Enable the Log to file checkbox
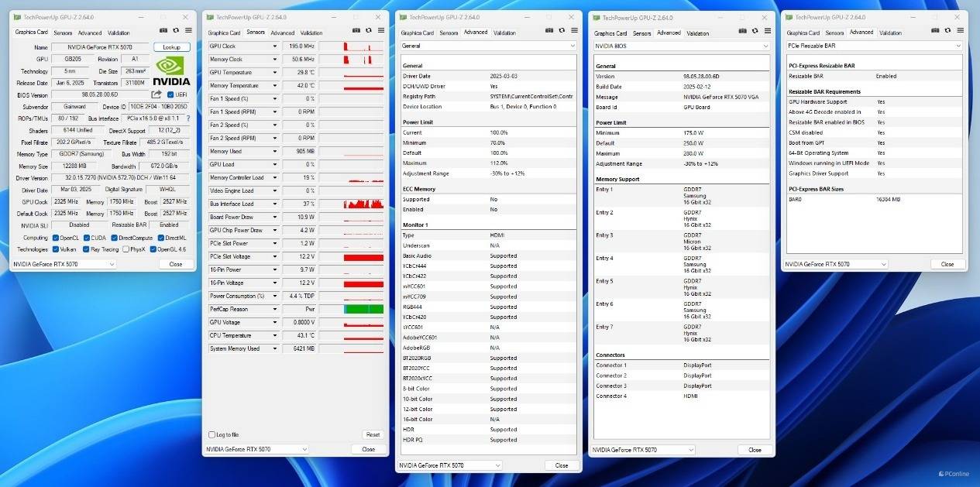 point(213,434)
